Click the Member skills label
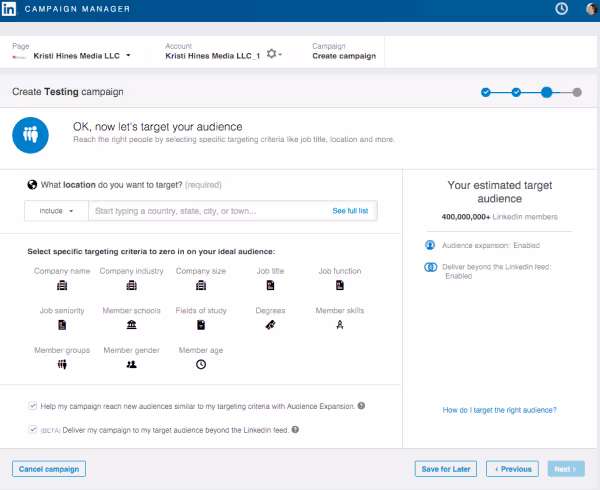Image resolution: width=600 pixels, height=490 pixels. (x=340, y=311)
